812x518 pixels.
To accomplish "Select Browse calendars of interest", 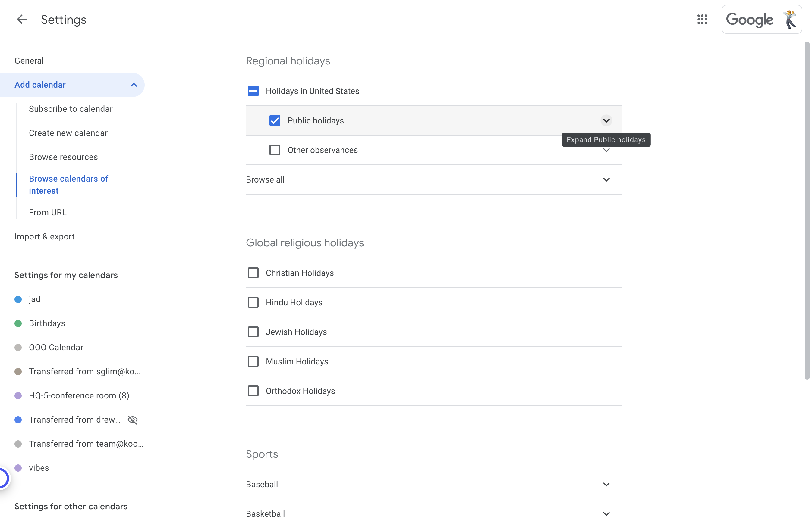I will [x=68, y=185].
